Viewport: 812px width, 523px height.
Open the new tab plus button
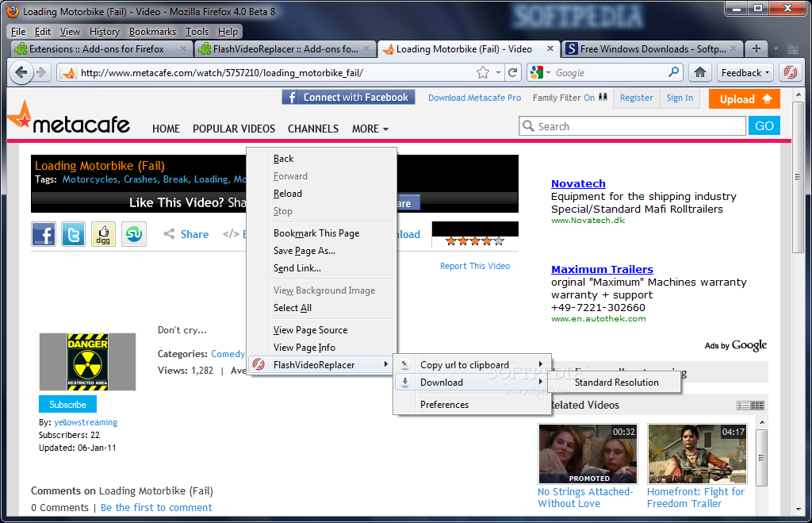pos(756,48)
